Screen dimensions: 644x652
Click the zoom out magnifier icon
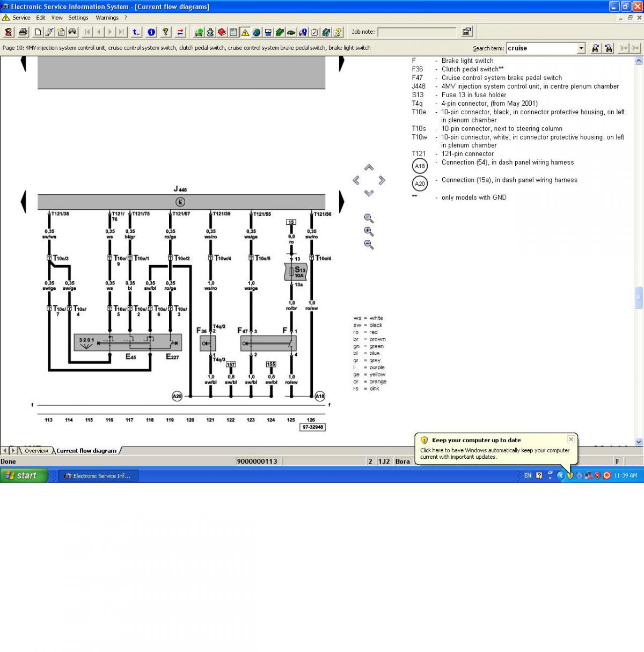point(369,245)
